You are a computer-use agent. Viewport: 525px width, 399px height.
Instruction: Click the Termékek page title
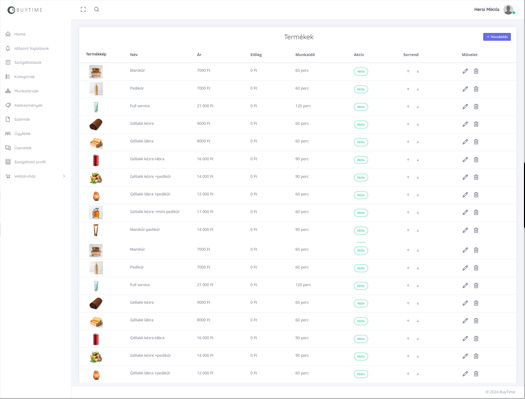[299, 37]
